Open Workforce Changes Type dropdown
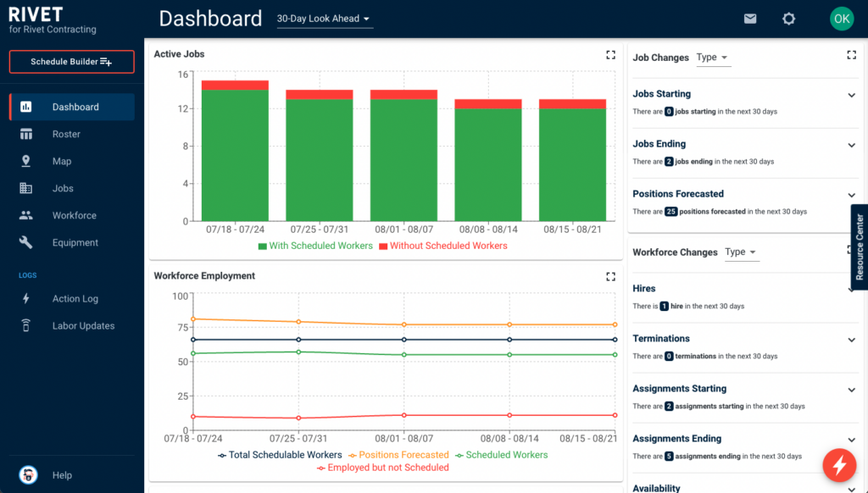This screenshot has height=493, width=868. [x=742, y=252]
